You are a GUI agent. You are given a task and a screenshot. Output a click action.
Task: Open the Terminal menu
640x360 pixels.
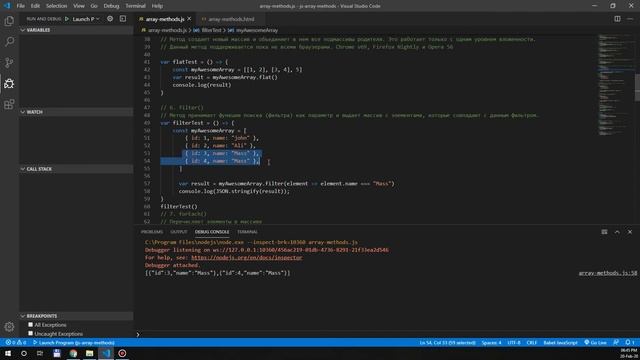[135, 6]
